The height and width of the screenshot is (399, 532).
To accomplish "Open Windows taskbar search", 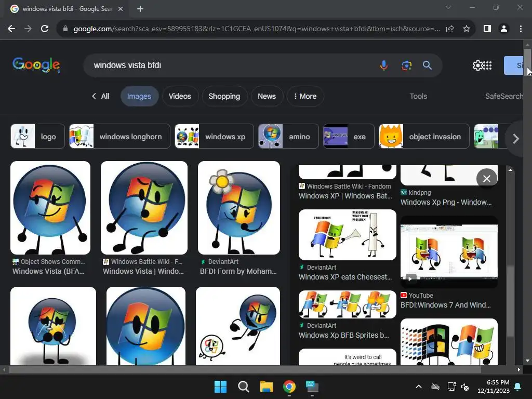I will 243,387.
